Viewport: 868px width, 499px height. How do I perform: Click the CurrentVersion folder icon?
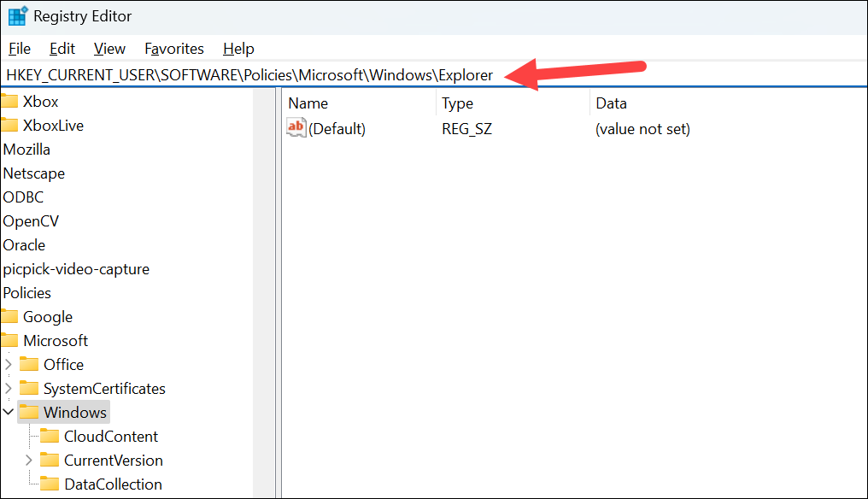[x=50, y=460]
